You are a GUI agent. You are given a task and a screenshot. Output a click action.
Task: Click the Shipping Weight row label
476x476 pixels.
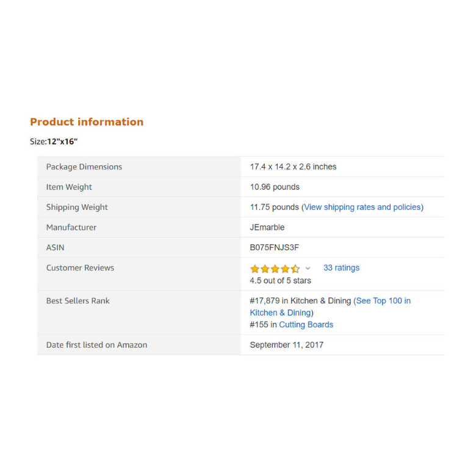coord(77,207)
